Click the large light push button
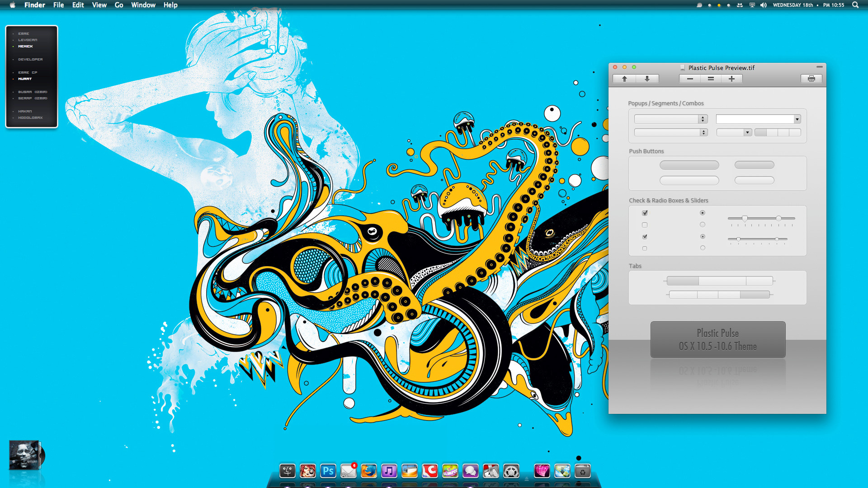The image size is (868, 488). 689,180
